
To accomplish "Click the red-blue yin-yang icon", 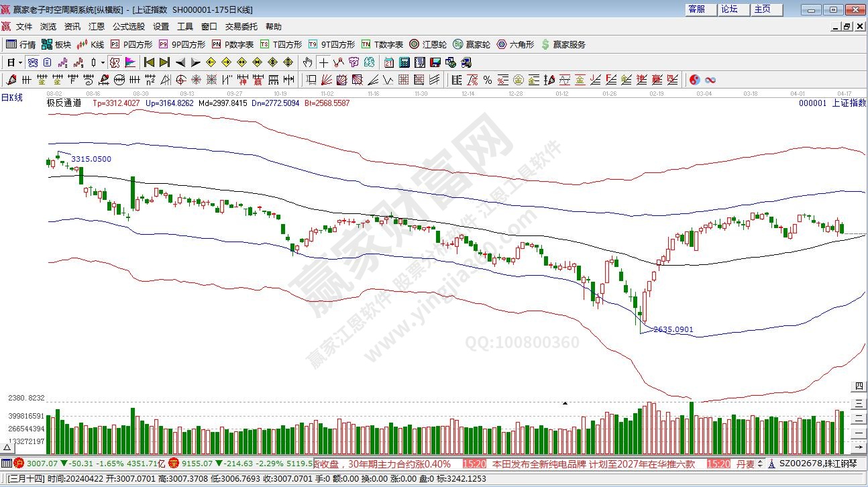I will [695, 80].
